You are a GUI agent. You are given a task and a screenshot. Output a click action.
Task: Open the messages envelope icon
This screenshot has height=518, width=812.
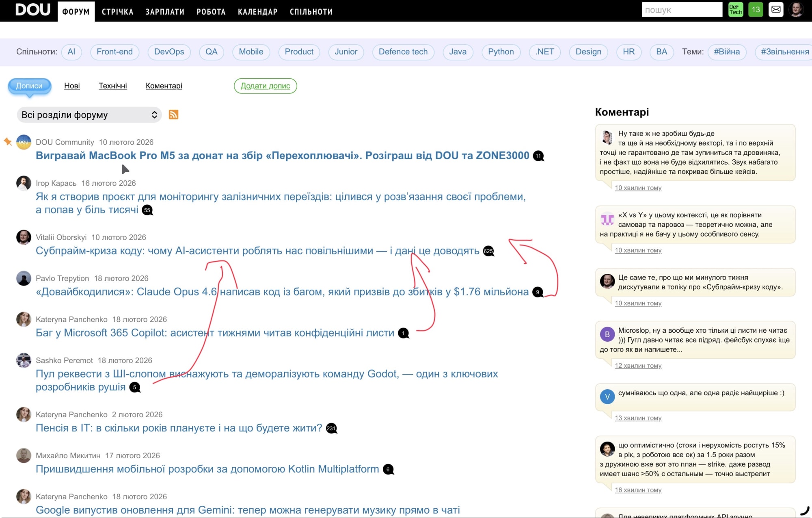776,9
